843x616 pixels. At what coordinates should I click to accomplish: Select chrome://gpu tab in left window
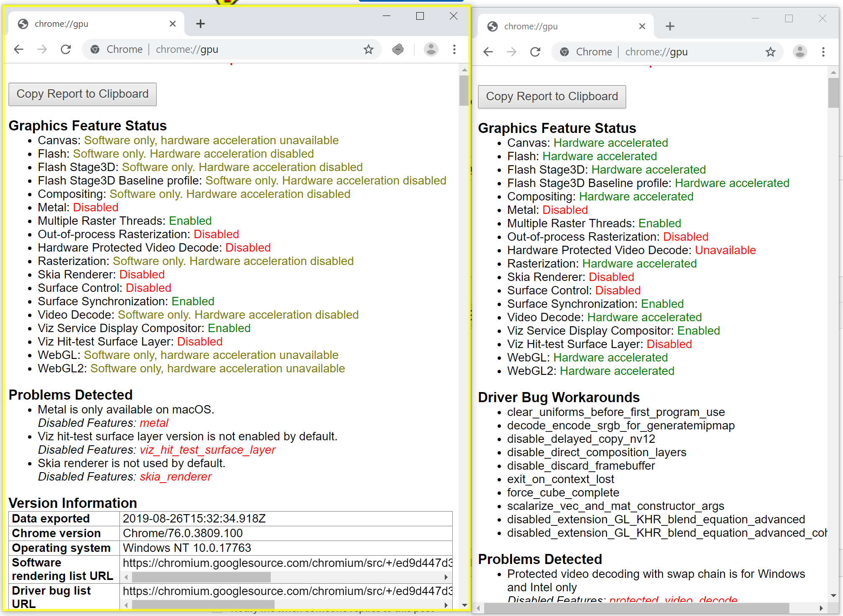[96, 24]
